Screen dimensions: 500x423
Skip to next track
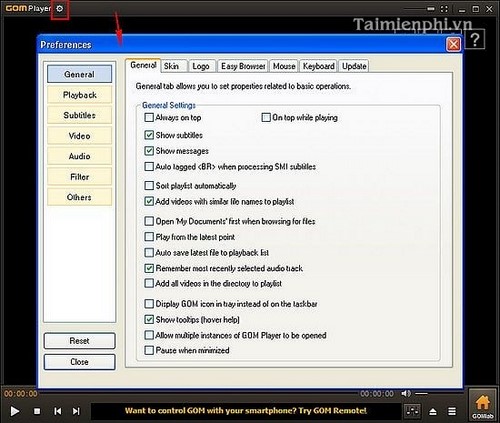pos(76,411)
